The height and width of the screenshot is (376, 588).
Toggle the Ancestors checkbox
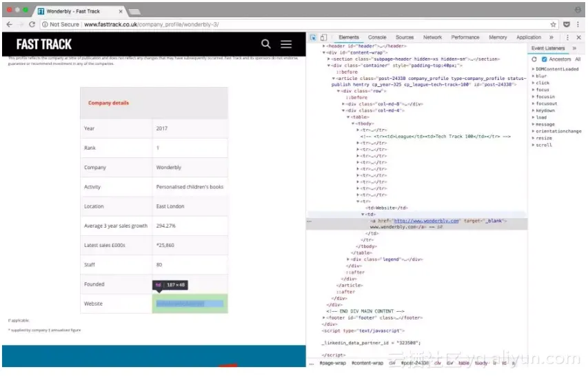544,59
